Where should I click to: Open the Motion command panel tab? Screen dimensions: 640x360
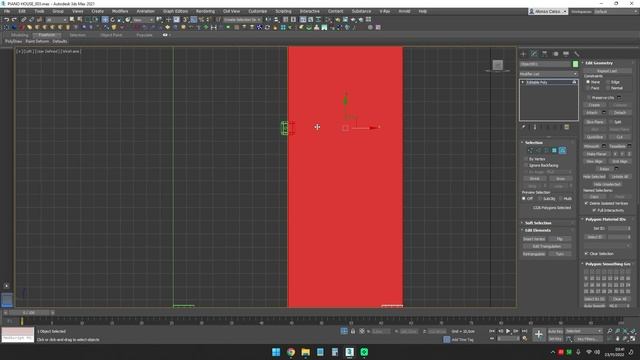coord(555,54)
